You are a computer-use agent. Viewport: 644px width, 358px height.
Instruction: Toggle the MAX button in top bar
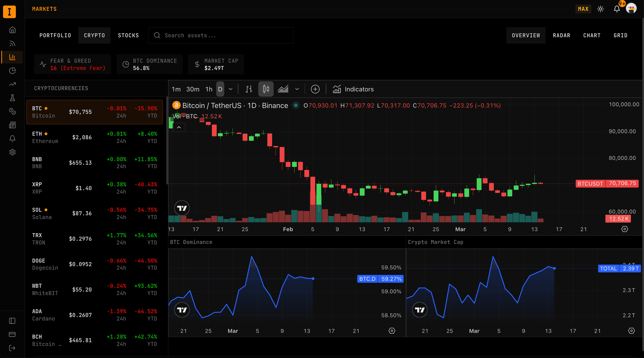583,9
